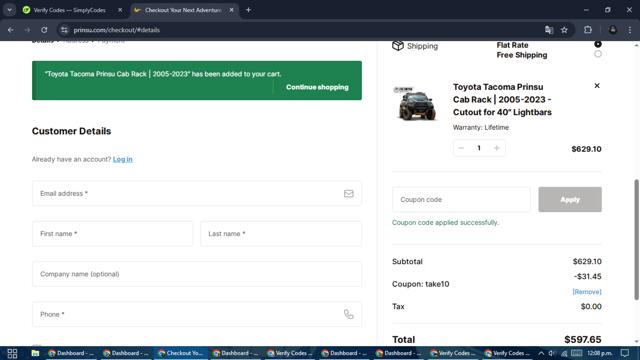Click the envelope icon in email field
This screenshot has height=360, width=640.
(x=348, y=193)
